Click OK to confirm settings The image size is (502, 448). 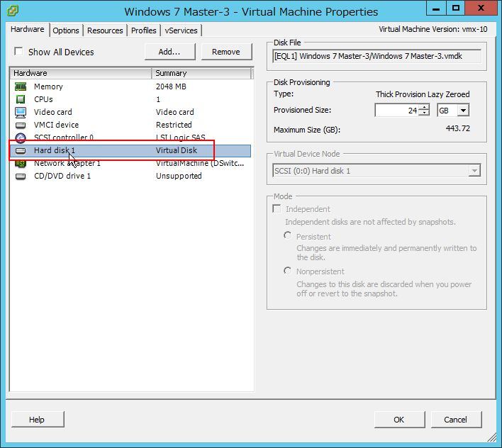point(399,419)
